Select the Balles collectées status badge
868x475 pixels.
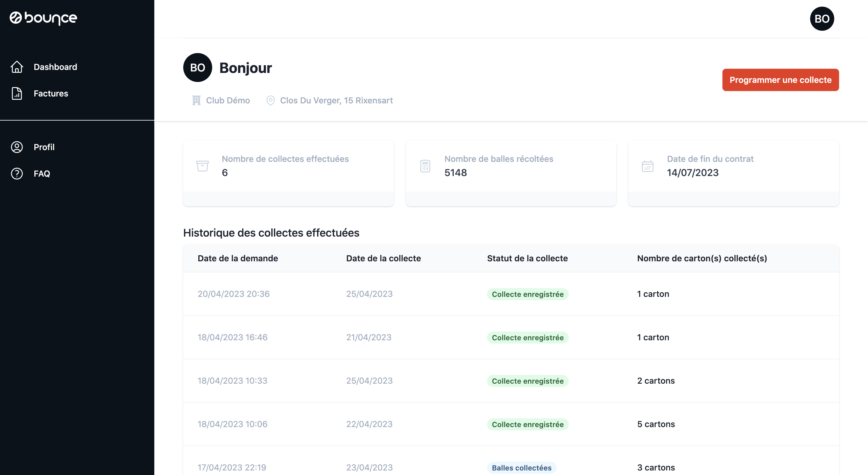point(522,467)
